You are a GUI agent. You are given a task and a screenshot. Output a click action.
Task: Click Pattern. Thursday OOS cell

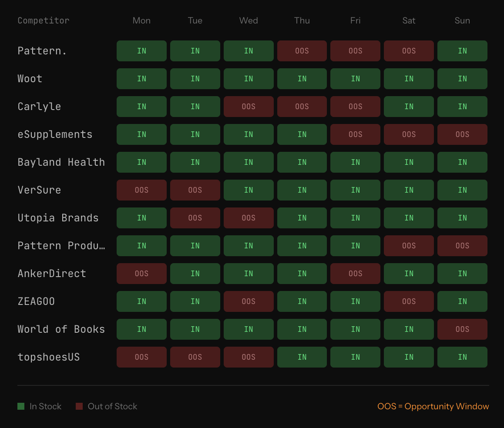click(302, 51)
